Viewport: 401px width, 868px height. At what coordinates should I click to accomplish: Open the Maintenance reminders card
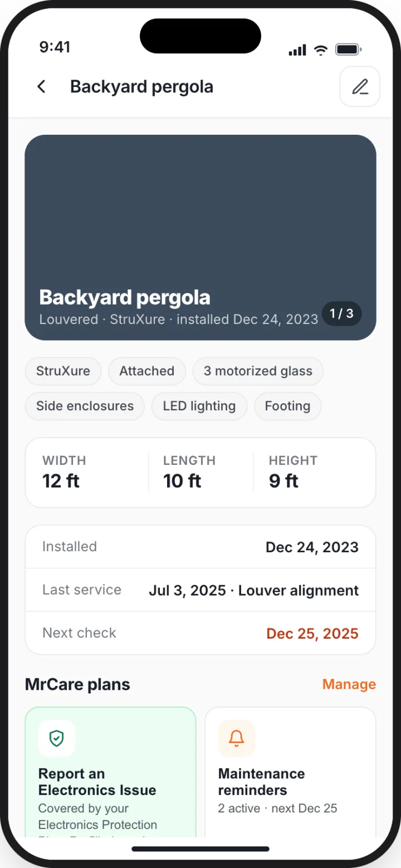(291, 772)
